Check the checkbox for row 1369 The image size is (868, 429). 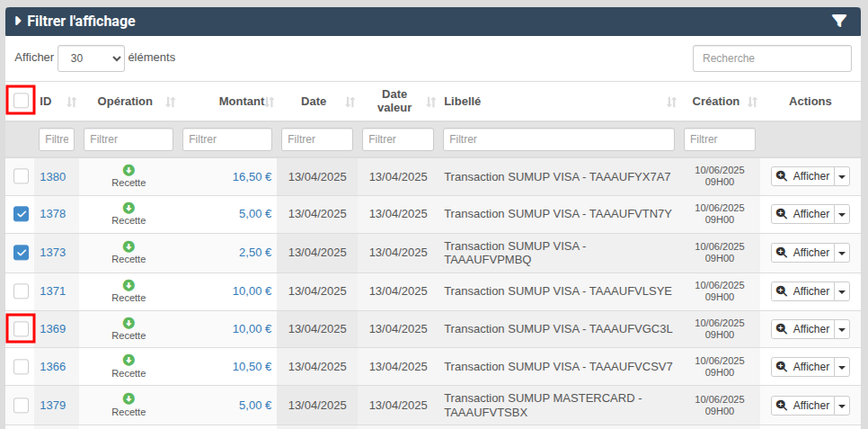tap(21, 328)
